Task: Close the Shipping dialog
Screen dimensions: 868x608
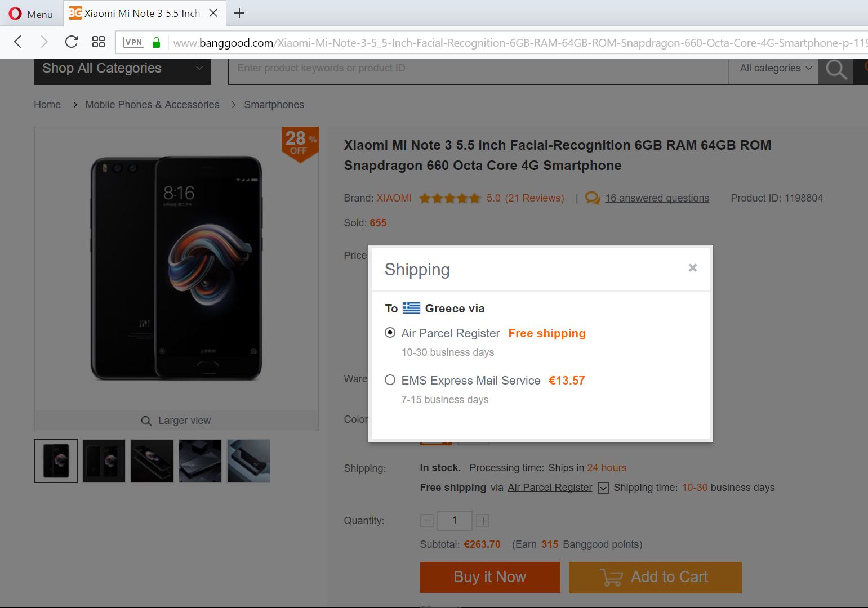Action: click(x=693, y=268)
